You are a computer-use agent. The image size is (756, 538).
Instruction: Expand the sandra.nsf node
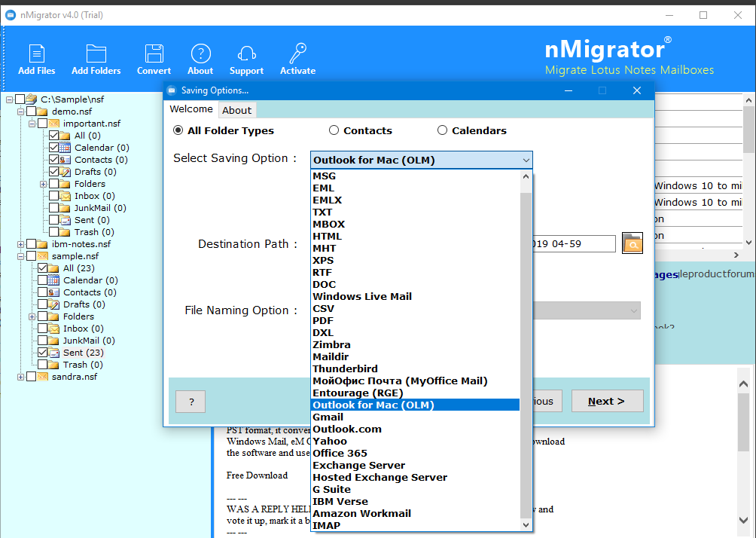coord(21,377)
